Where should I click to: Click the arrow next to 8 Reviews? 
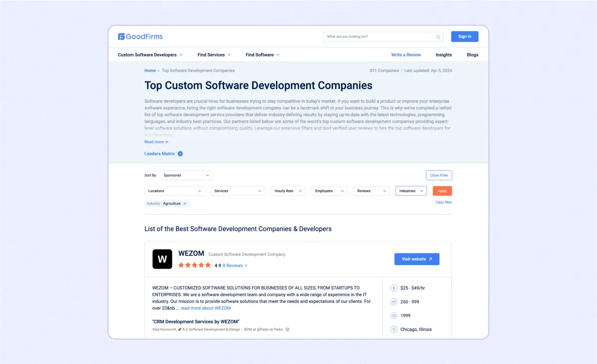(x=246, y=266)
